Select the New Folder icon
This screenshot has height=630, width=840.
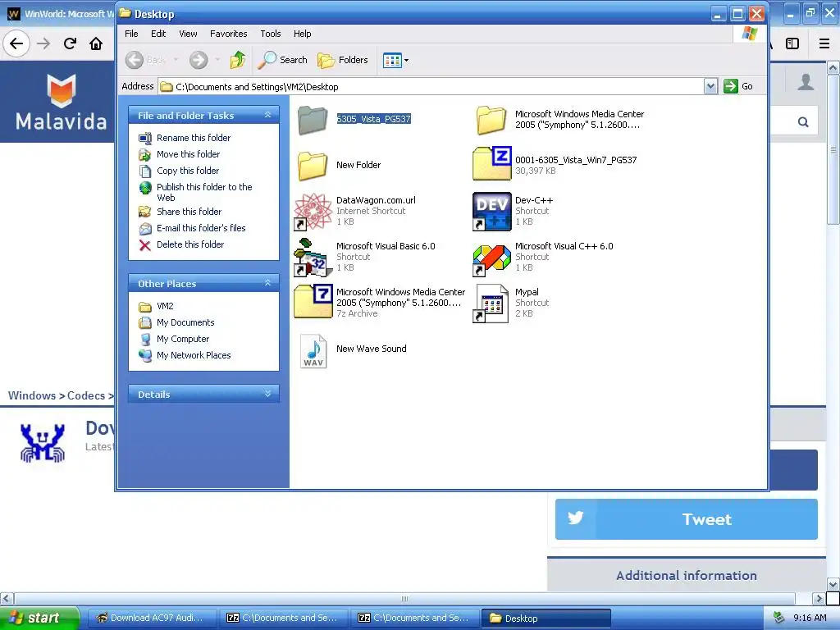[x=313, y=165]
